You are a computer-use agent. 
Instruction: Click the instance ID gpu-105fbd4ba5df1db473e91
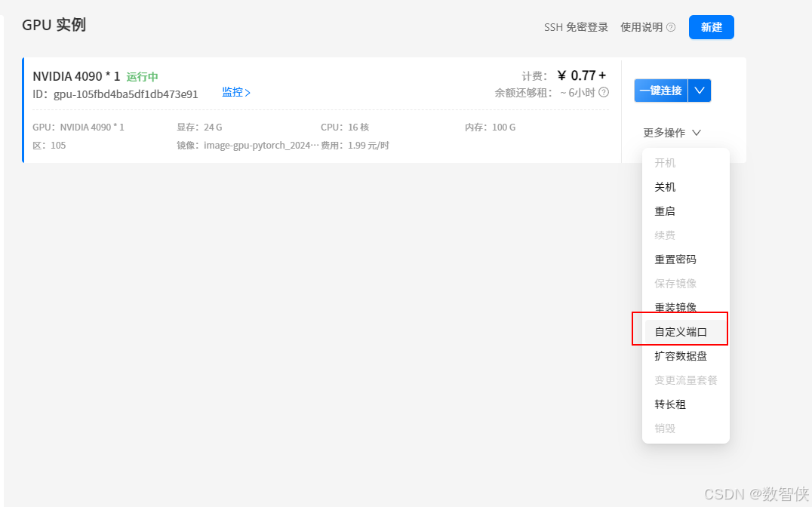[x=125, y=94]
